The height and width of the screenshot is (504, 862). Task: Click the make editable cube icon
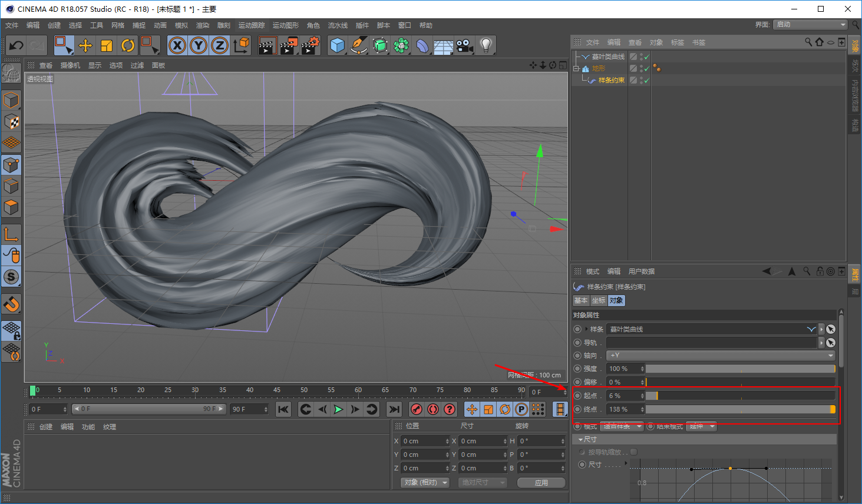11,73
